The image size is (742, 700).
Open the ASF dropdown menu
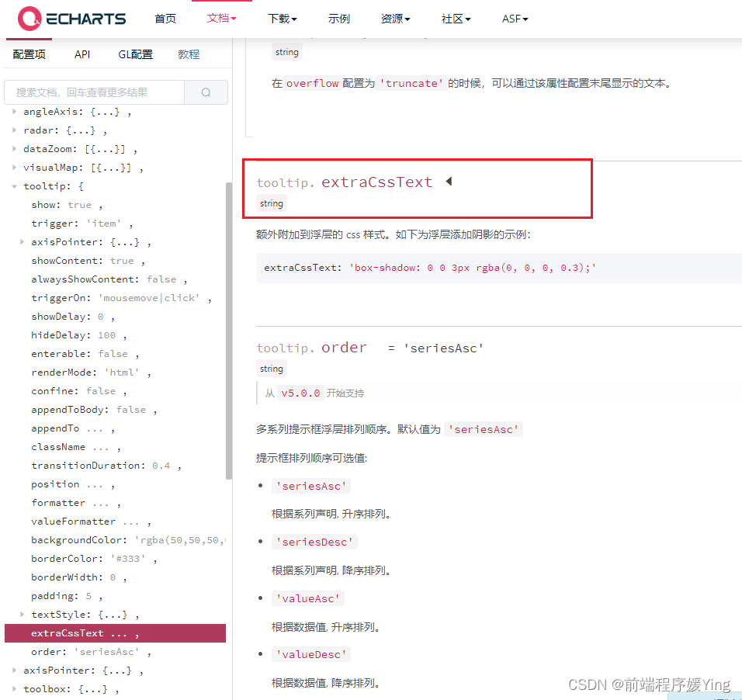pos(515,19)
